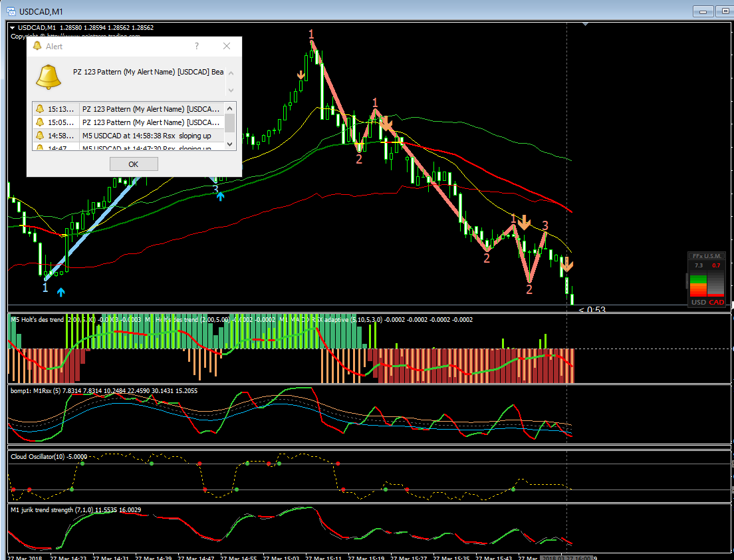Click the small bell icon in the Alert title bar
This screenshot has width=734, height=560.
(37, 46)
